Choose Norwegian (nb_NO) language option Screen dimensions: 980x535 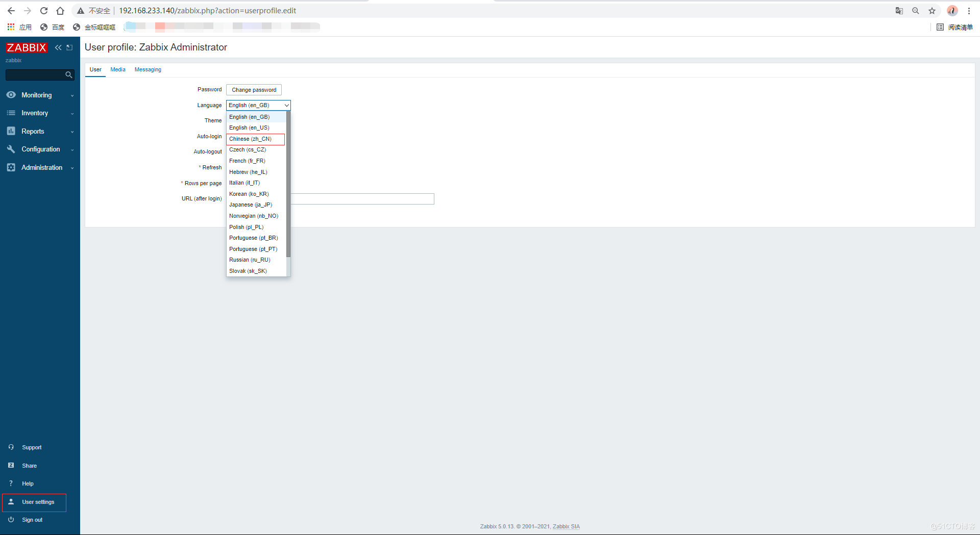coord(256,216)
